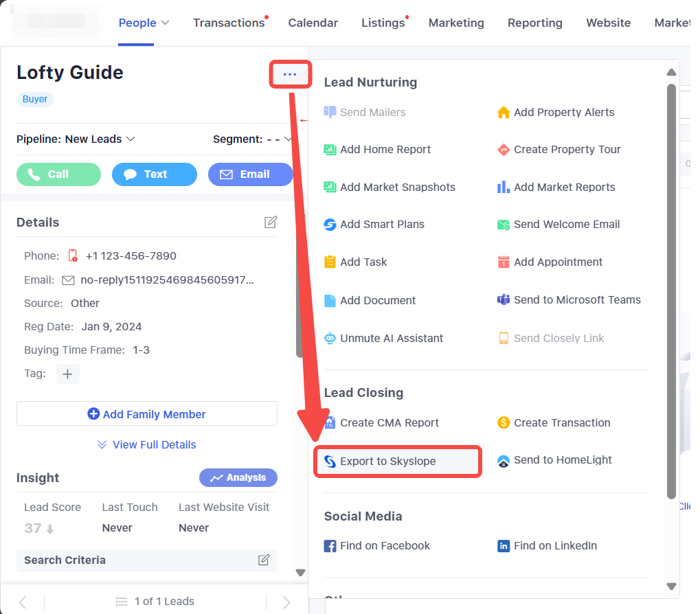Screen dimensions: 700x614
Task: Open the Calendar tab
Action: [313, 23]
